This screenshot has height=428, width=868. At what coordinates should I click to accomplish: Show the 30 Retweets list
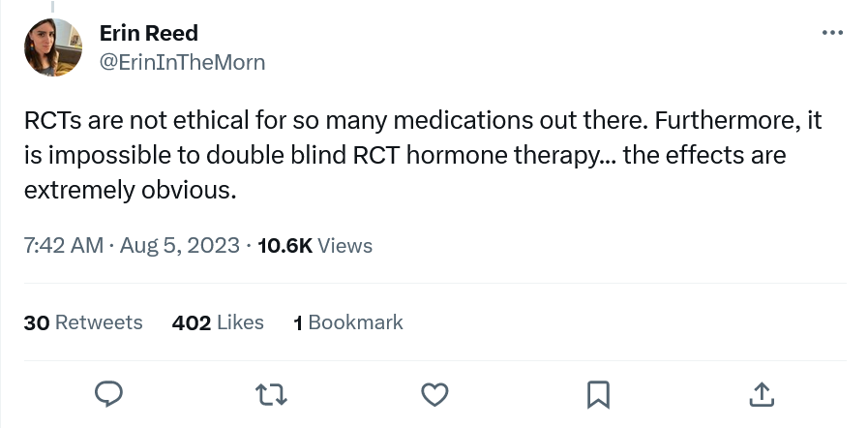(x=83, y=322)
